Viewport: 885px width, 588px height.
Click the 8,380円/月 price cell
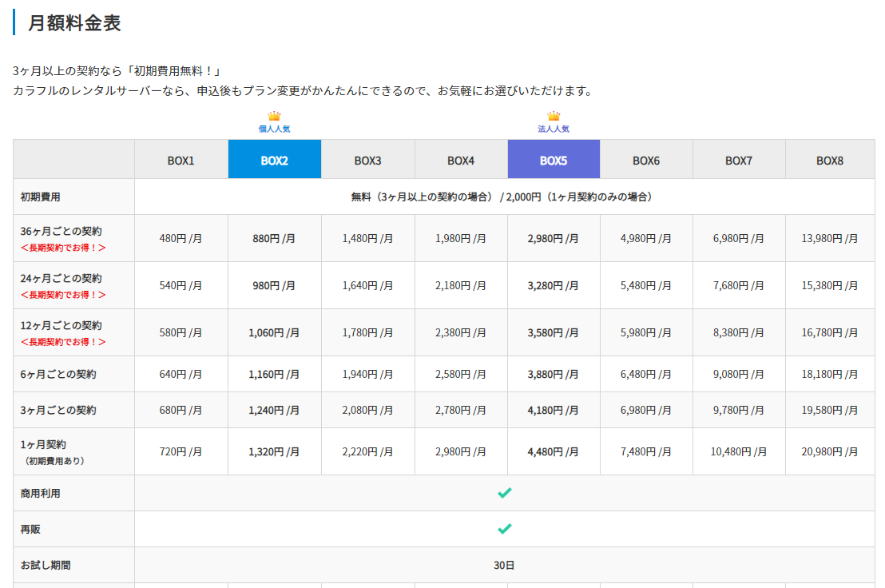tap(738, 333)
